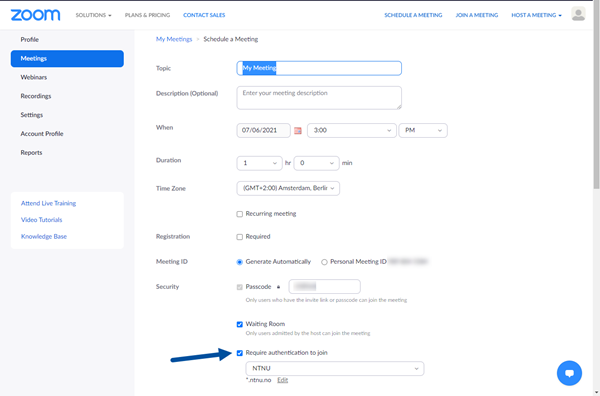
Task: Click the meeting description text area
Action: 319,98
